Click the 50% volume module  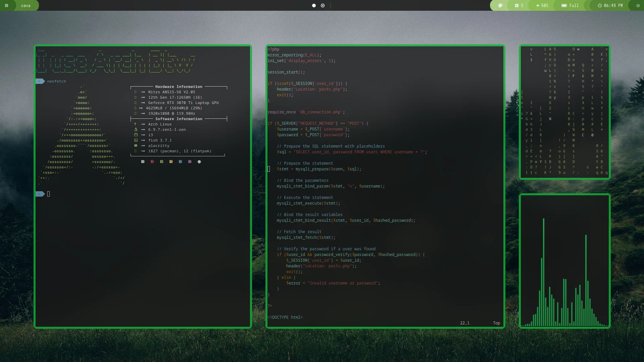[x=542, y=5]
